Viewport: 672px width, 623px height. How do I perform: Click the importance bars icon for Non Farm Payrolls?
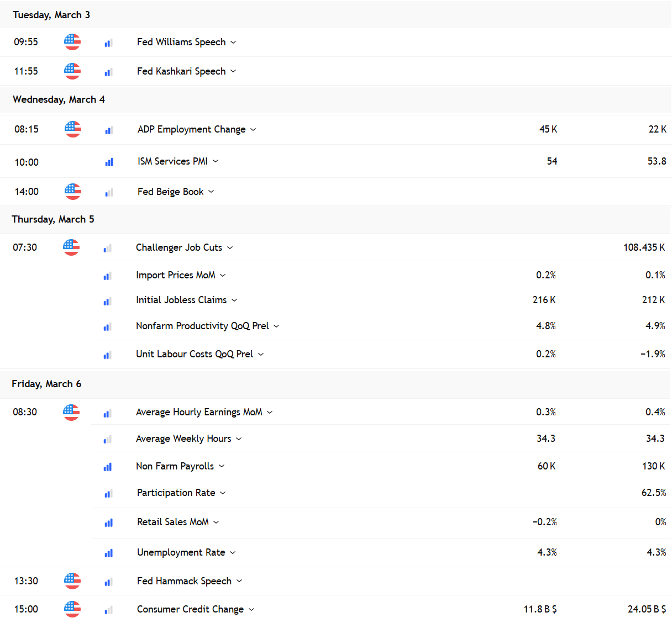(x=107, y=467)
